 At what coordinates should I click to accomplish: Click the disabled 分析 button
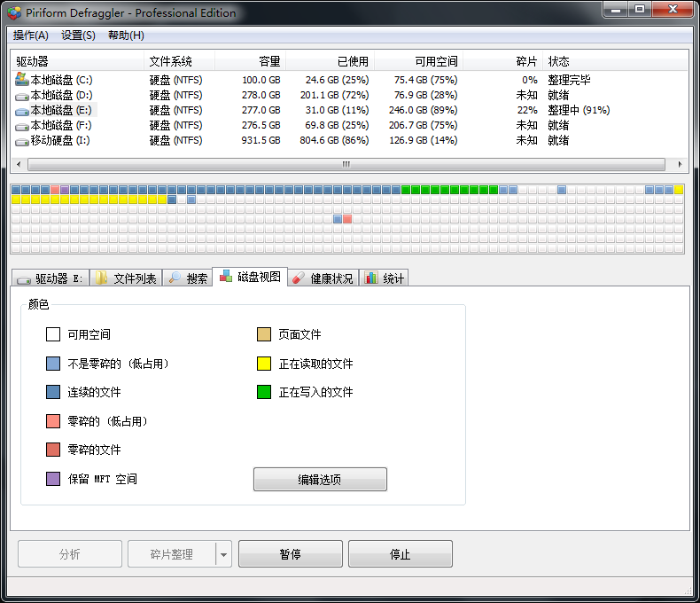tap(70, 554)
